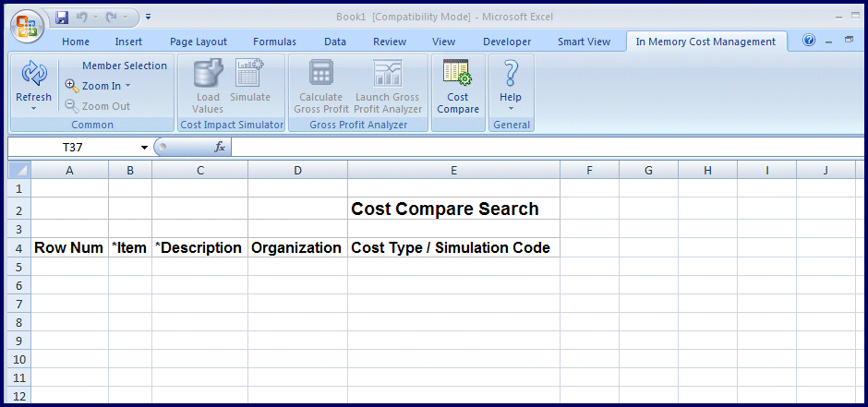Click the Row Num header cell

70,247
